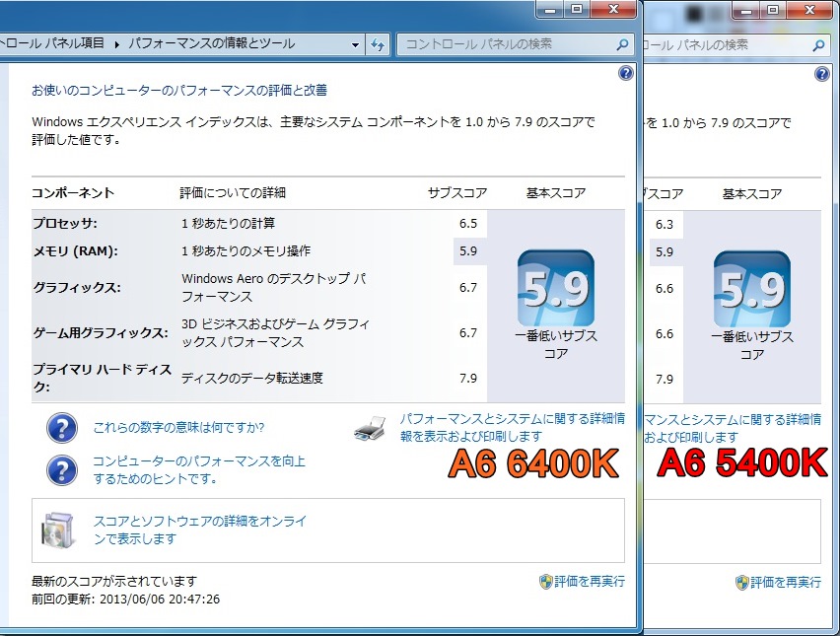The width and height of the screenshot is (840, 636).
Task: Click the software box icon beside スコアとソフトウェアの詳細
Action: coord(58,530)
